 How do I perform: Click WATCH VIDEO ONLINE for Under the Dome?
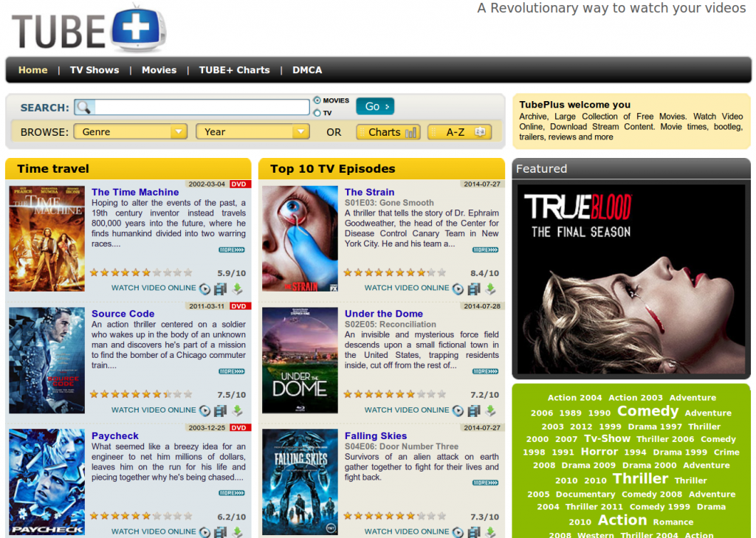[x=407, y=410]
